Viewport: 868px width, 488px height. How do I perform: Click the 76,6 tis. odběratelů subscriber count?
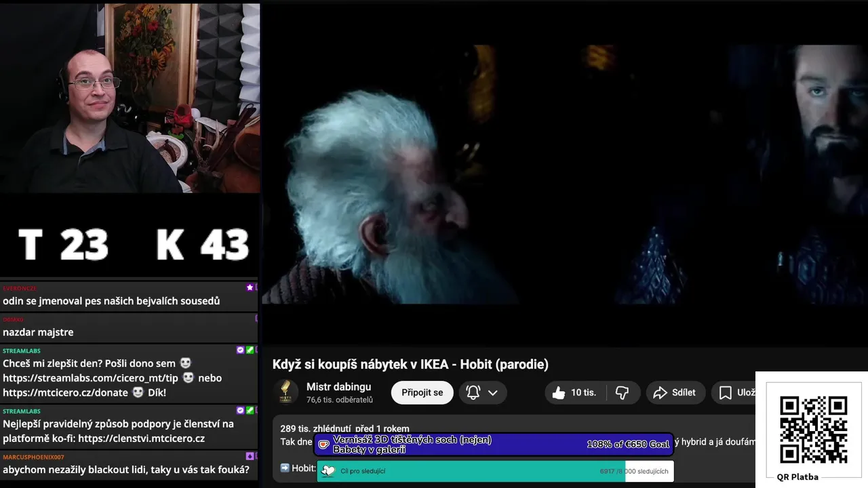pos(340,400)
